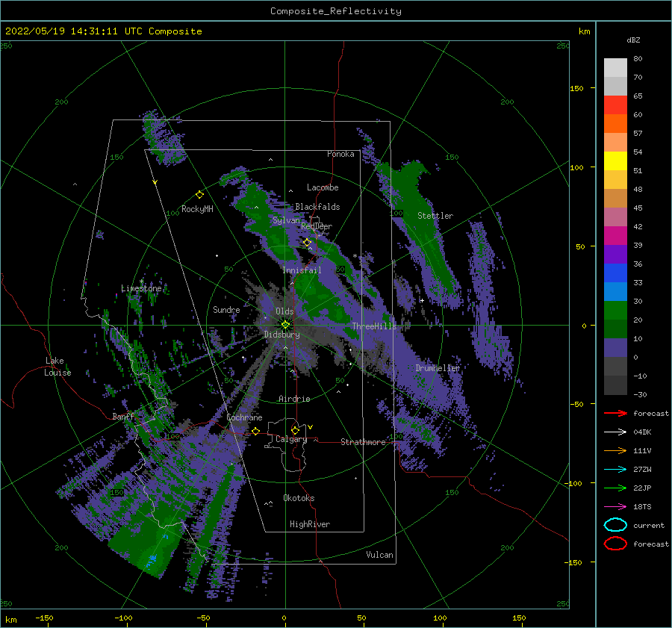Click the orange 111V arrow icon
672x628 pixels.
pos(615,450)
